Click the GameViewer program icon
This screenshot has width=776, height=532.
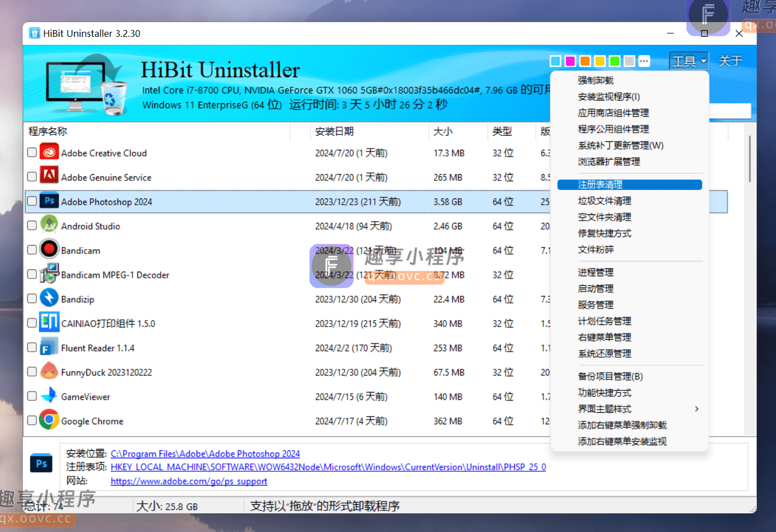tap(49, 396)
